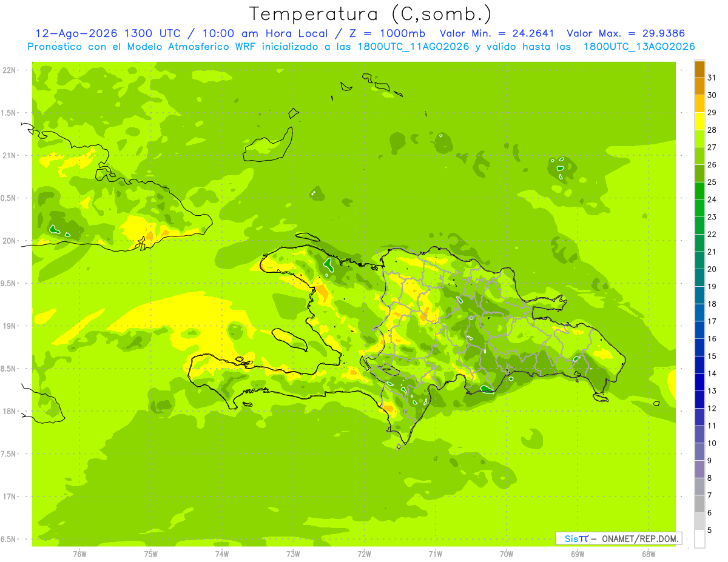Click the gray 6–7 colorbar segment
The width and height of the screenshot is (728, 562).
[699, 504]
